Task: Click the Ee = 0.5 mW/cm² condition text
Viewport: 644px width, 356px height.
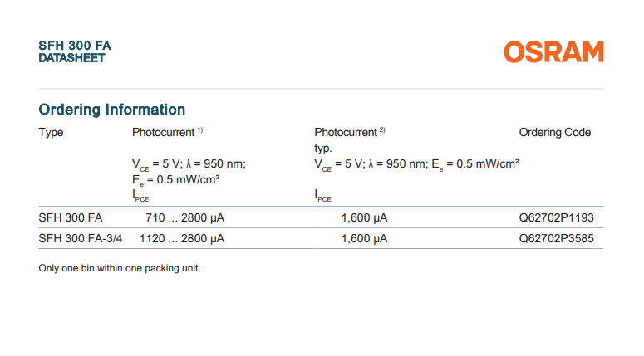Action: (x=176, y=180)
